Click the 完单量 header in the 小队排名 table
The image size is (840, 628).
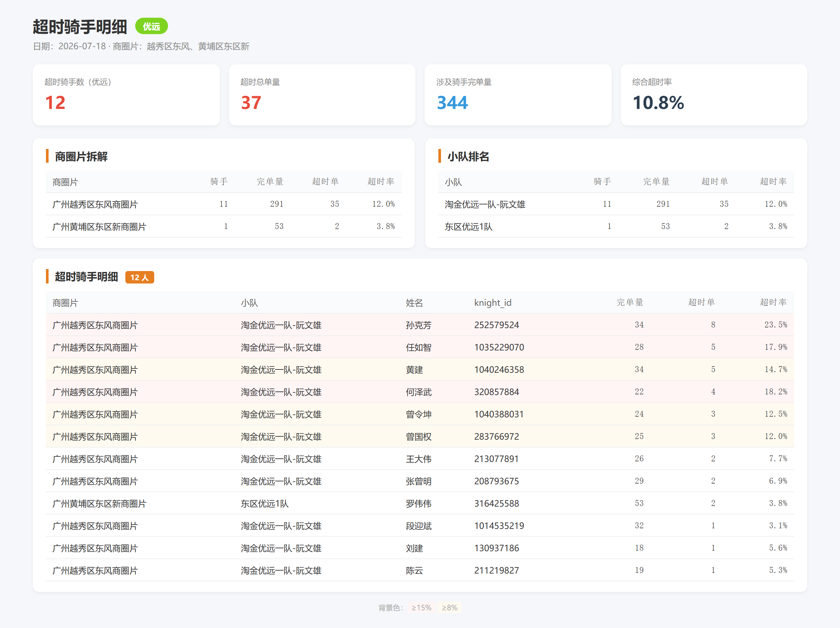click(x=656, y=181)
